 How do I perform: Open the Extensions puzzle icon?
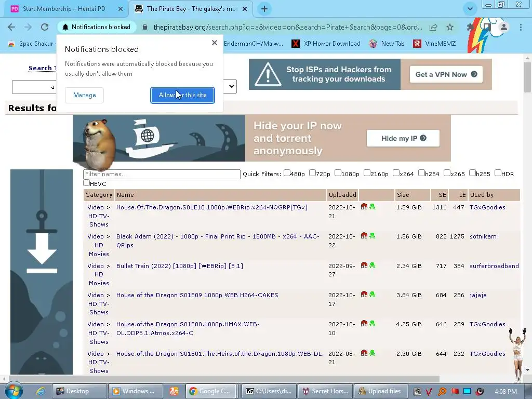pos(470,27)
